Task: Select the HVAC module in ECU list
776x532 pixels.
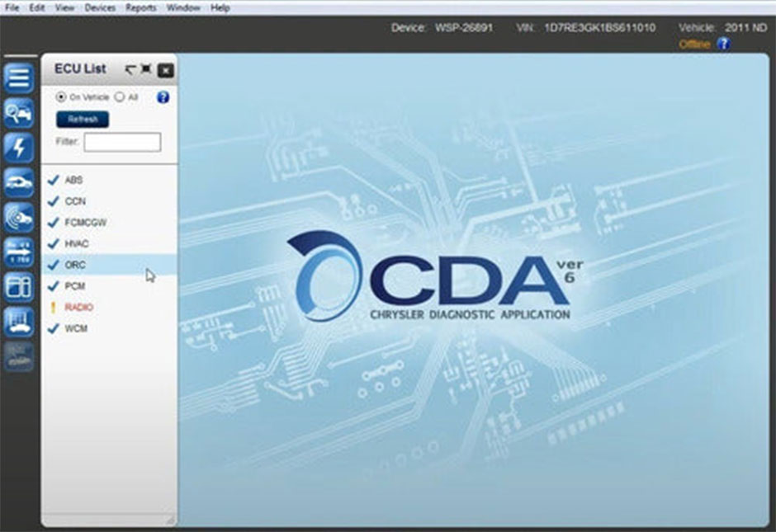Action: point(109,244)
